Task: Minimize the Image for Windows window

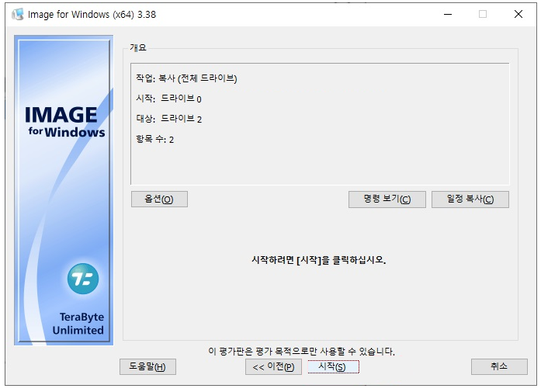Action: (448, 14)
